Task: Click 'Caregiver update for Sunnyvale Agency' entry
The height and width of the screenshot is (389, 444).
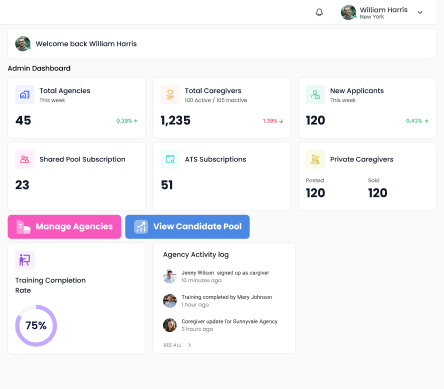Action: [x=229, y=321]
